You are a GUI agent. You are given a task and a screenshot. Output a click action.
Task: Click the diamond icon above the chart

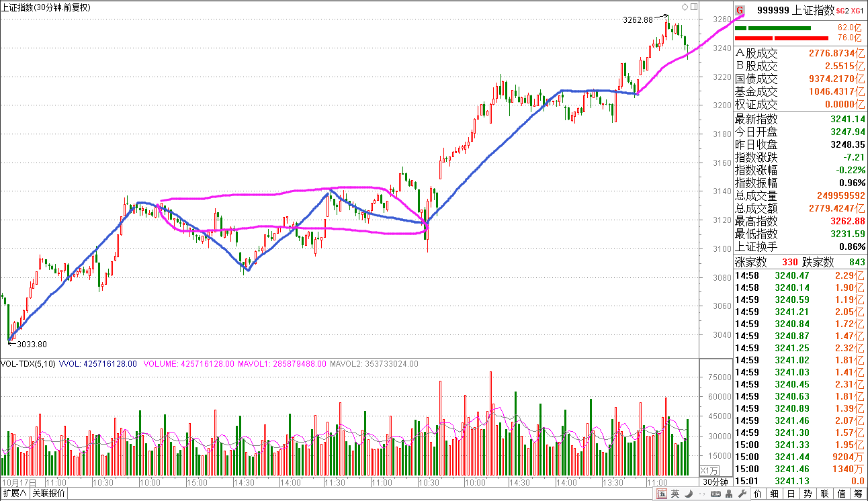pos(684,7)
